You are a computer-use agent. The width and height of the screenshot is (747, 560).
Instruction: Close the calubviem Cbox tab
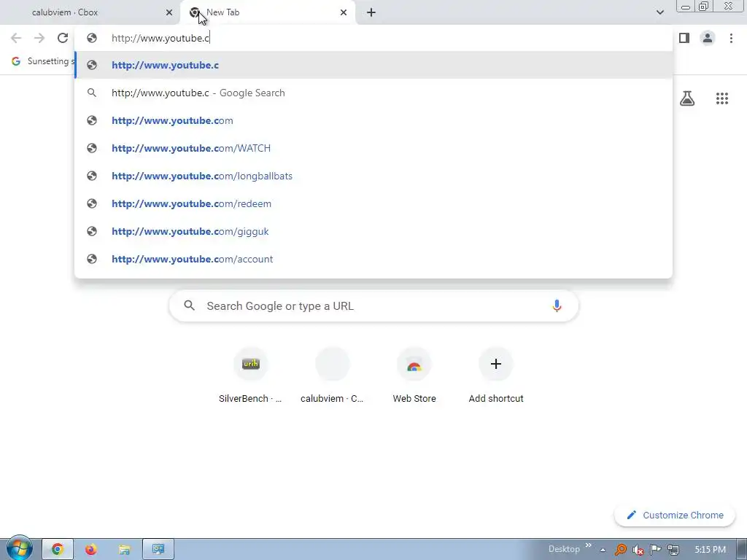pos(169,12)
